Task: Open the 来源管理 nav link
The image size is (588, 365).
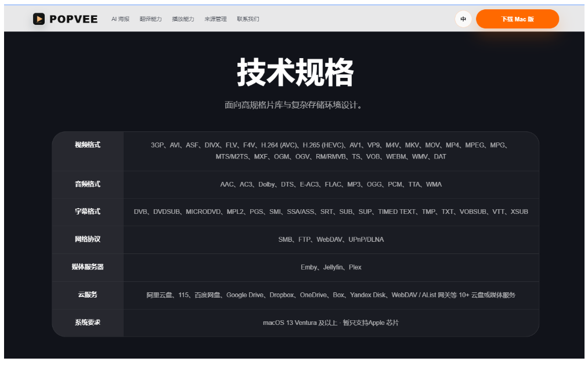Action: tap(215, 19)
